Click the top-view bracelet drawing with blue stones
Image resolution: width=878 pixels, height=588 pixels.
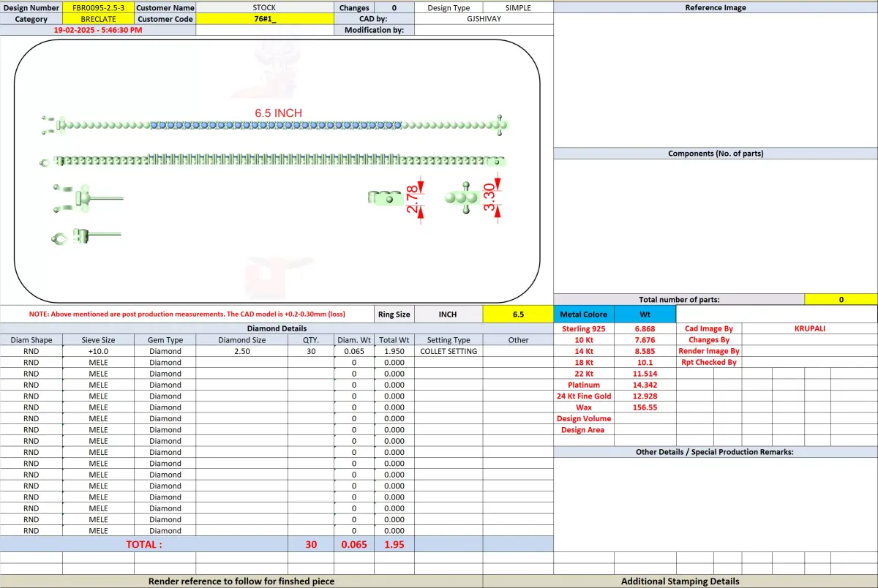[x=275, y=125]
